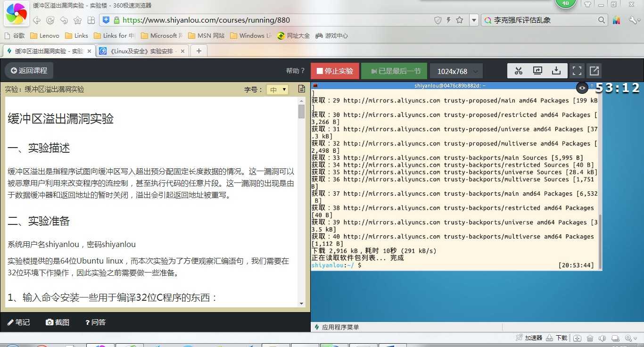Open the colorful M extension icon
The height and width of the screenshot is (347, 644).
point(617,20)
